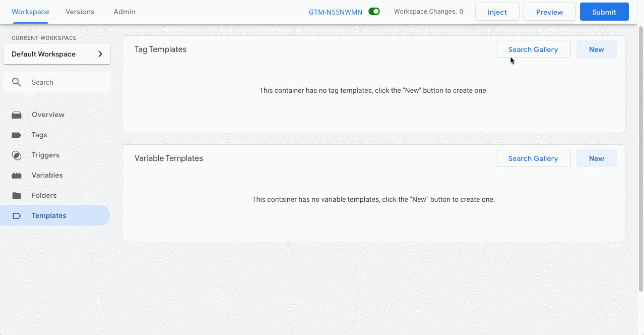Switch to the Versions tab
Screen dimensions: 644x335
[x=80, y=11]
